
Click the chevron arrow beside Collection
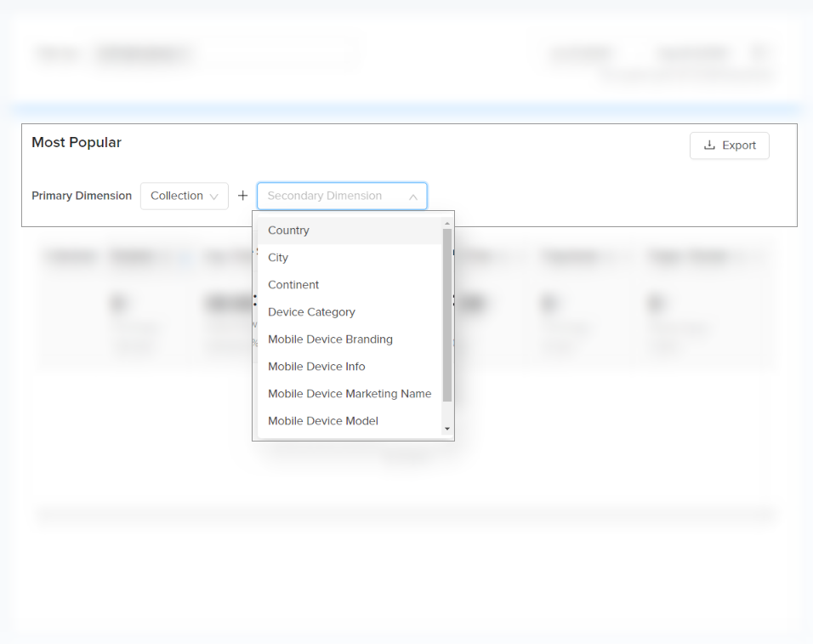pyautogui.click(x=214, y=197)
